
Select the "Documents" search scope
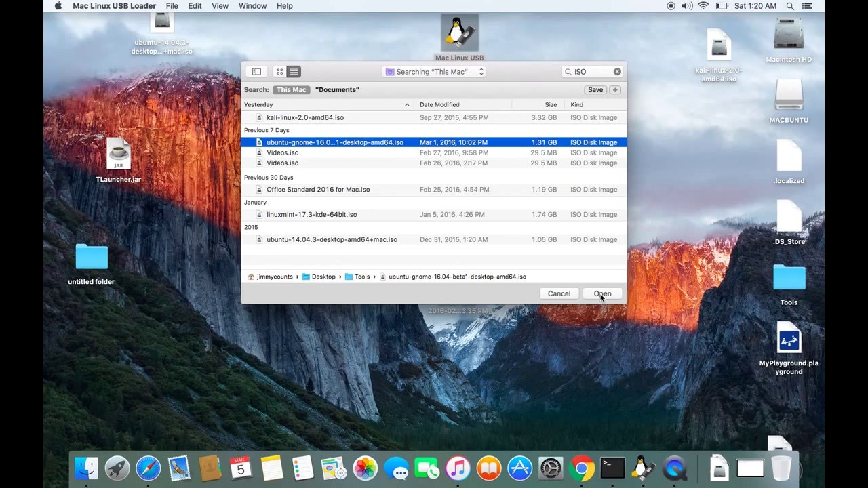337,90
